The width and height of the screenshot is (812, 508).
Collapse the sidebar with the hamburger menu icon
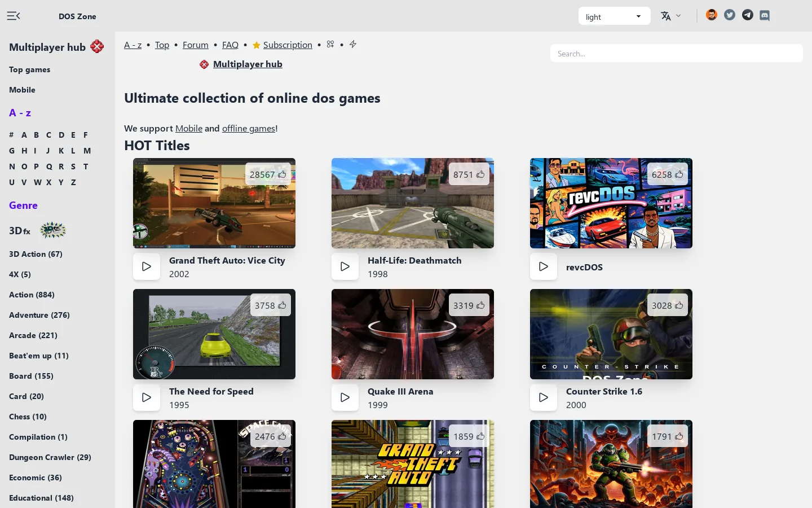(x=14, y=16)
